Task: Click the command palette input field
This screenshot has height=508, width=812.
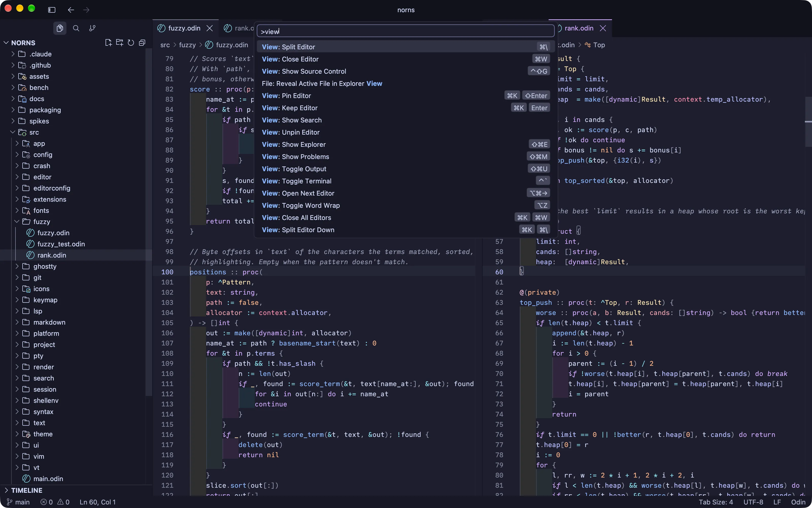Action: pos(405,31)
